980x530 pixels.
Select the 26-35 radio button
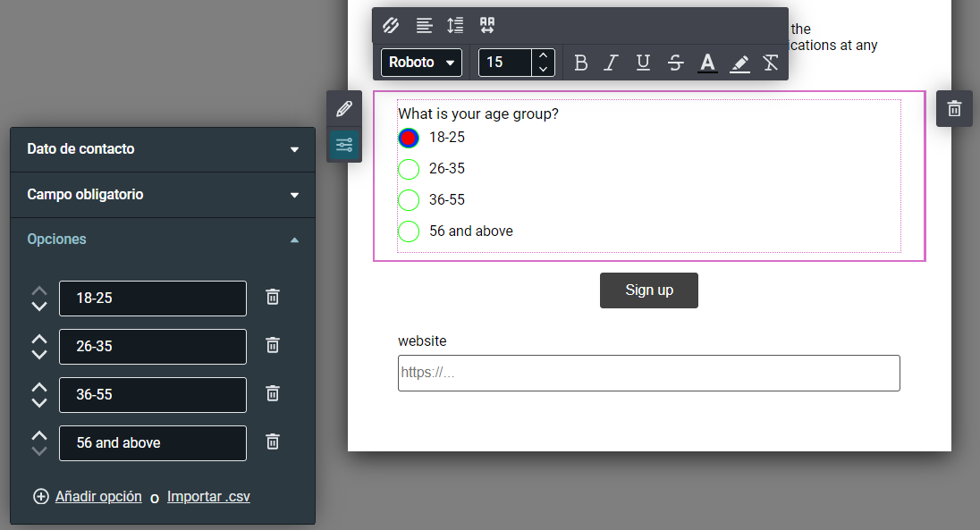tap(409, 169)
